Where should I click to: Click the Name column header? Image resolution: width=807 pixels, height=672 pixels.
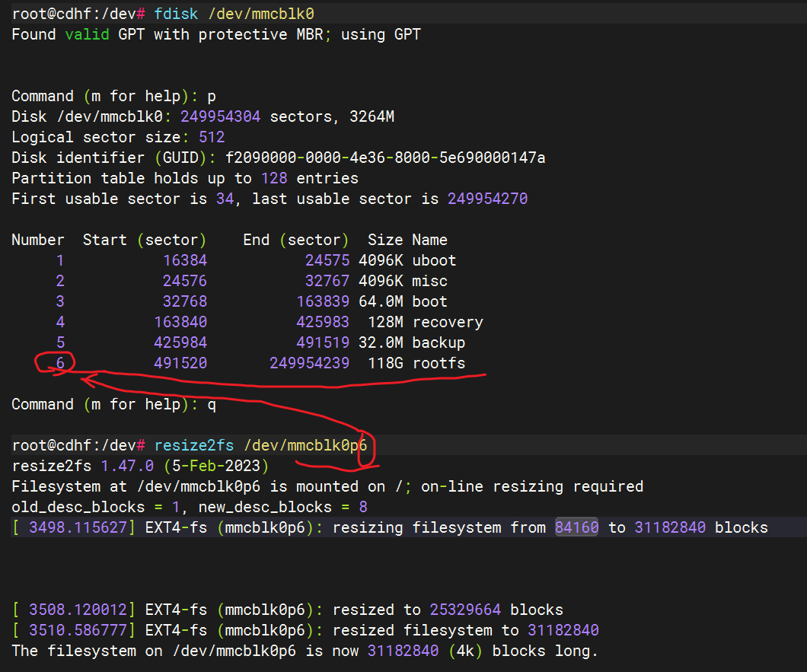(x=429, y=240)
